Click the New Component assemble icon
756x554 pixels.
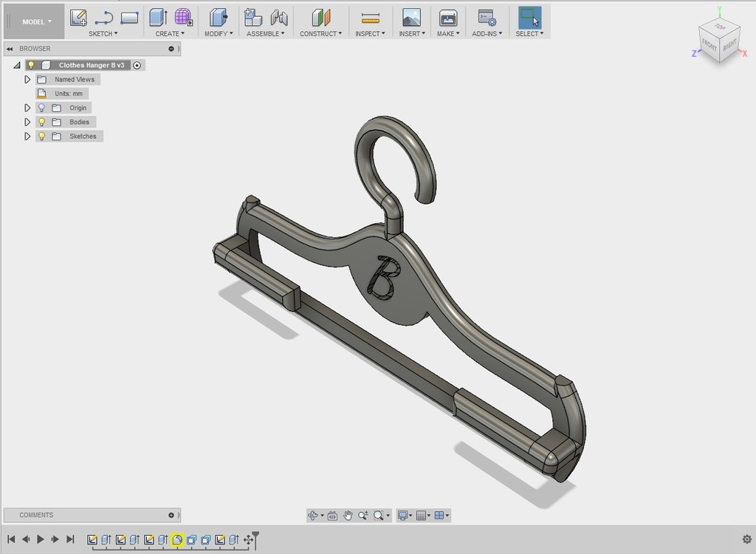(x=252, y=18)
